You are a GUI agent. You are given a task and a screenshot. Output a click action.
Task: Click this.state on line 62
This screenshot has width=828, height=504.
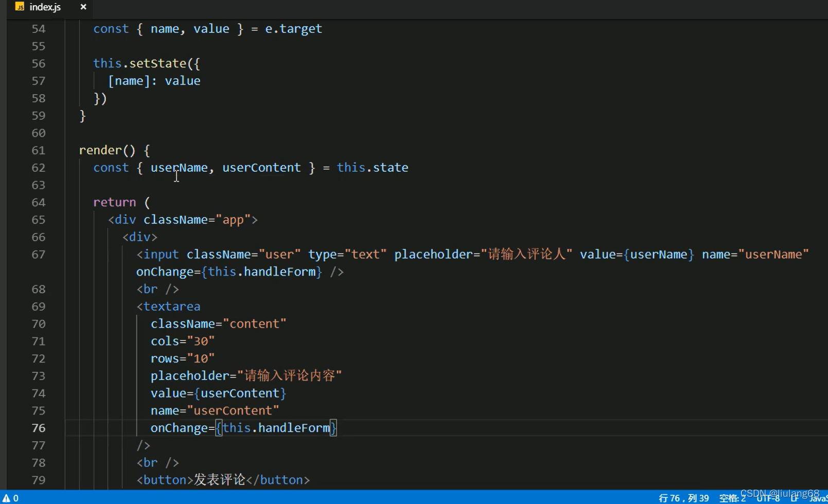click(x=373, y=168)
